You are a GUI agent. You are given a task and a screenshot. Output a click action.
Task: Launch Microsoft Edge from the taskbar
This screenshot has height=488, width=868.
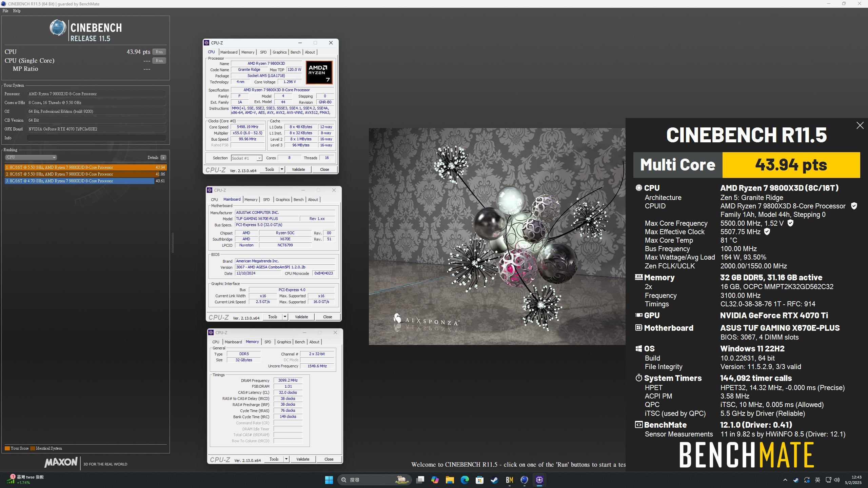[465, 480]
